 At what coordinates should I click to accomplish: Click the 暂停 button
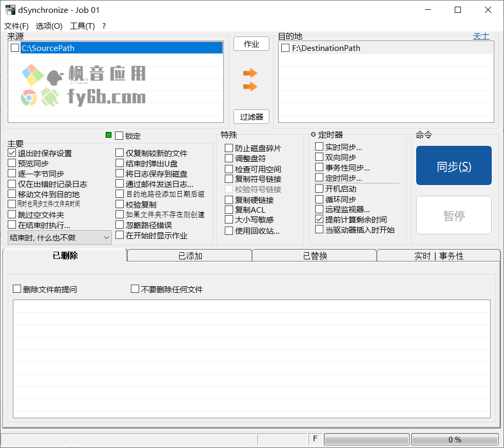[454, 215]
